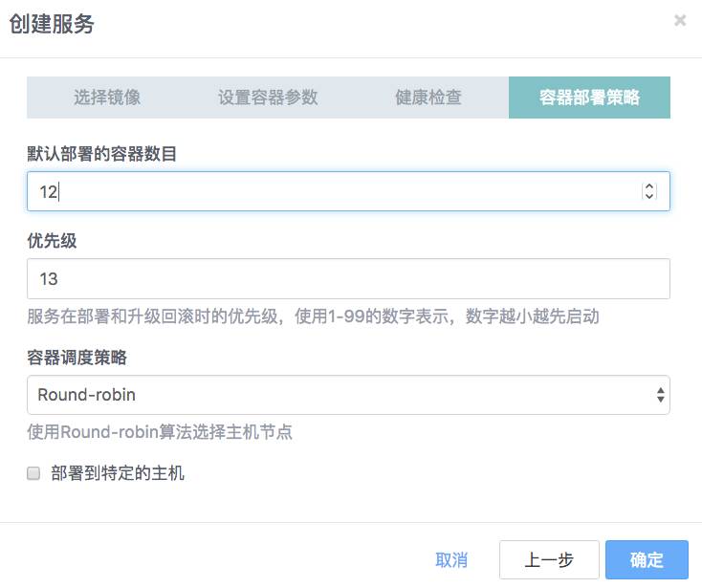
Task: Click the 默认部署的容器数目 input field
Action: [x=348, y=191]
